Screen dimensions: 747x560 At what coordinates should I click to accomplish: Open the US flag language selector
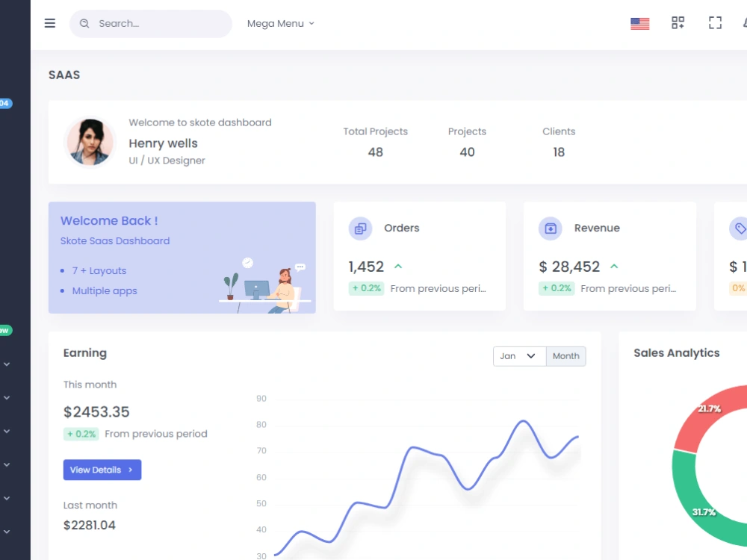point(640,23)
